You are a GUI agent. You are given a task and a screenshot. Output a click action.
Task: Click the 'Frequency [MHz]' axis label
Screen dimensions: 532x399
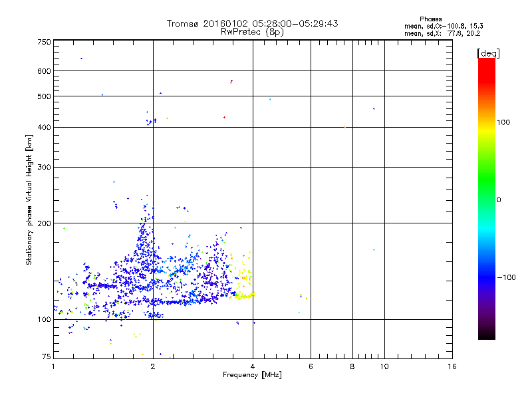coord(252,375)
